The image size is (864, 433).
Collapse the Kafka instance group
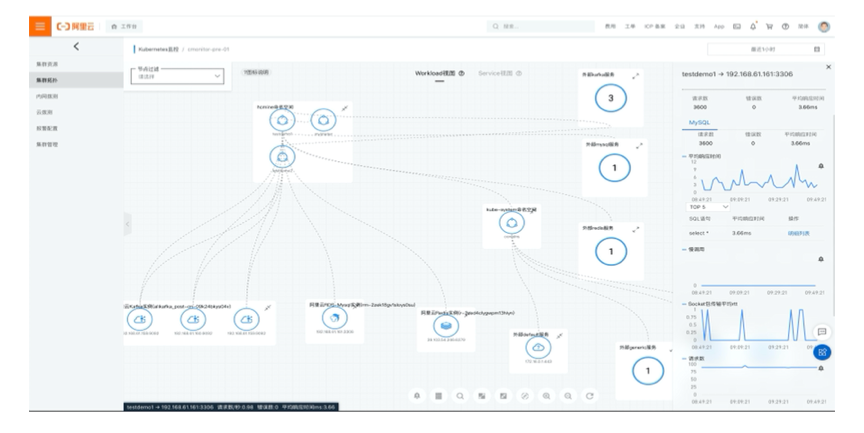click(268, 308)
